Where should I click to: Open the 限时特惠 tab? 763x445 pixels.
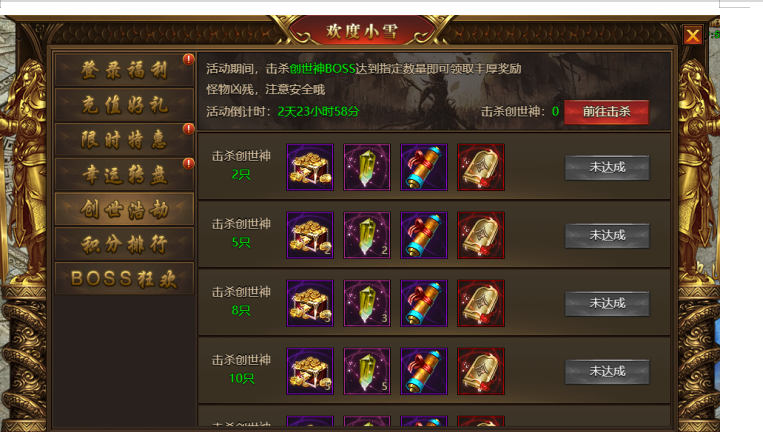tap(125, 140)
